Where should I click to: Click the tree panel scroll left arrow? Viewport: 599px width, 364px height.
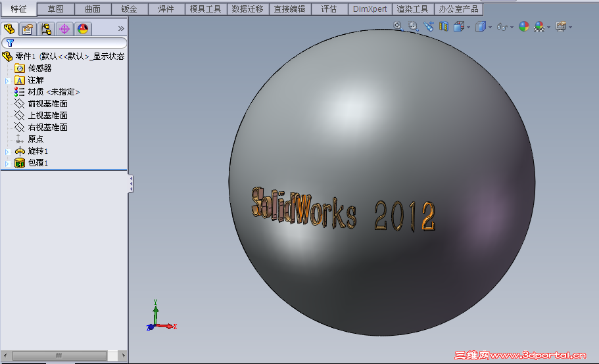(x=5, y=355)
